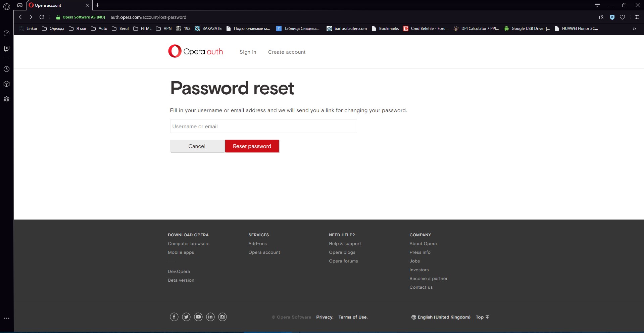Open the VPN bookmarks folder
The height and width of the screenshot is (333, 644).
tap(164, 29)
